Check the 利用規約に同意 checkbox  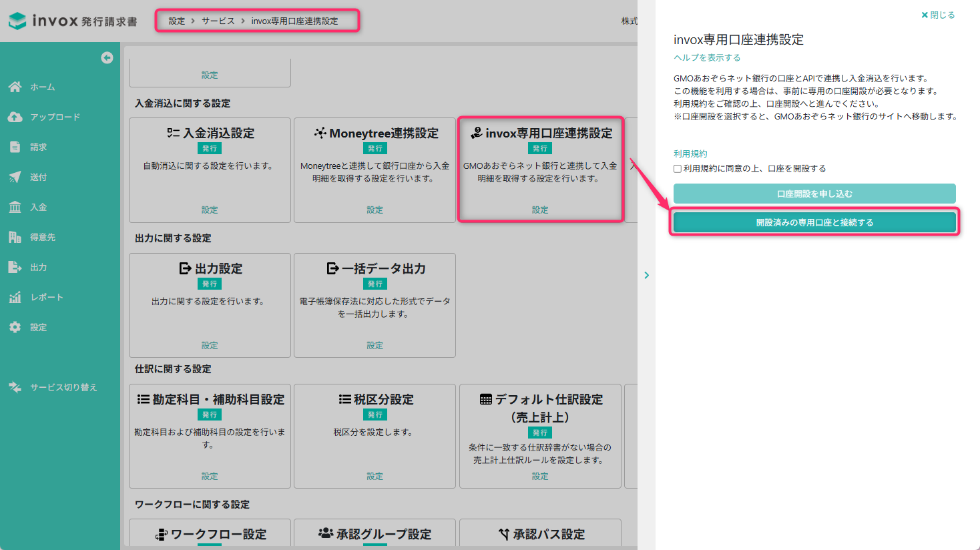678,169
